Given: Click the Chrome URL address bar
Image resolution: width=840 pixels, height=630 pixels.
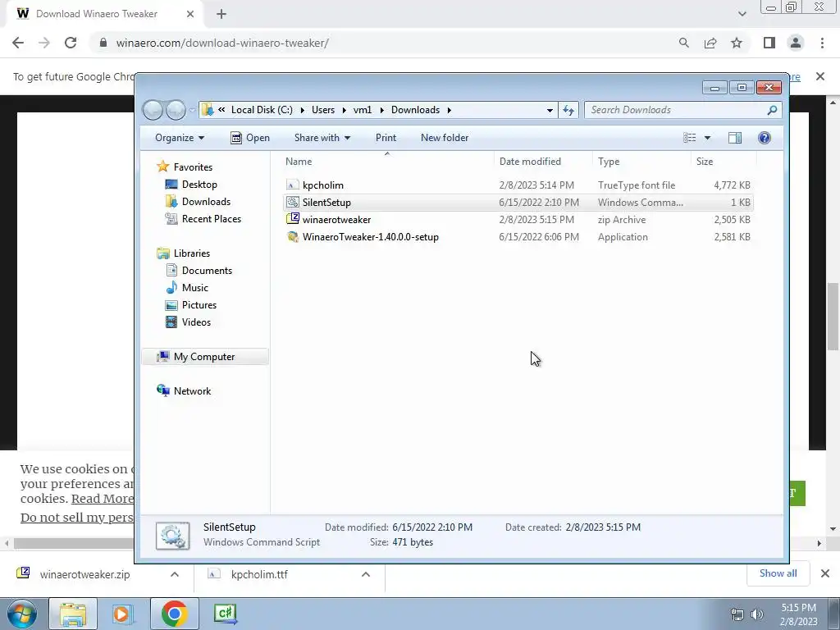Looking at the screenshot, I should click(222, 43).
